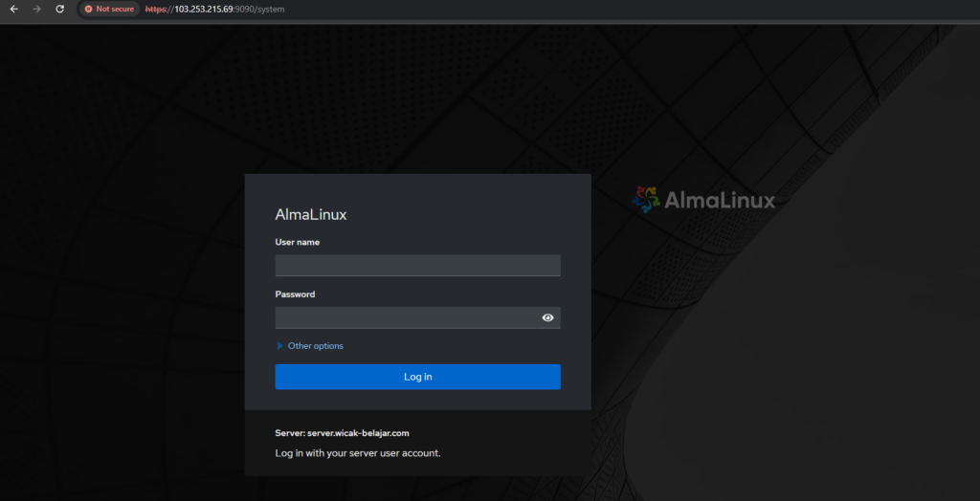Click the AlmaLinux heading in login form

[311, 214]
